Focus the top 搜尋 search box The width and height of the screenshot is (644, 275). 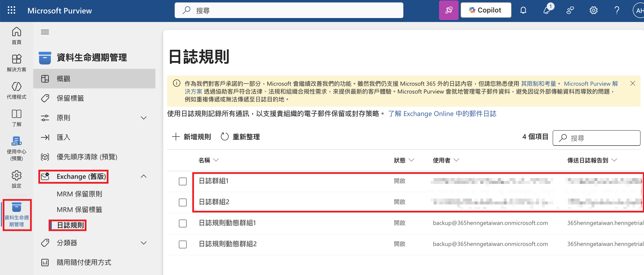pos(289,10)
